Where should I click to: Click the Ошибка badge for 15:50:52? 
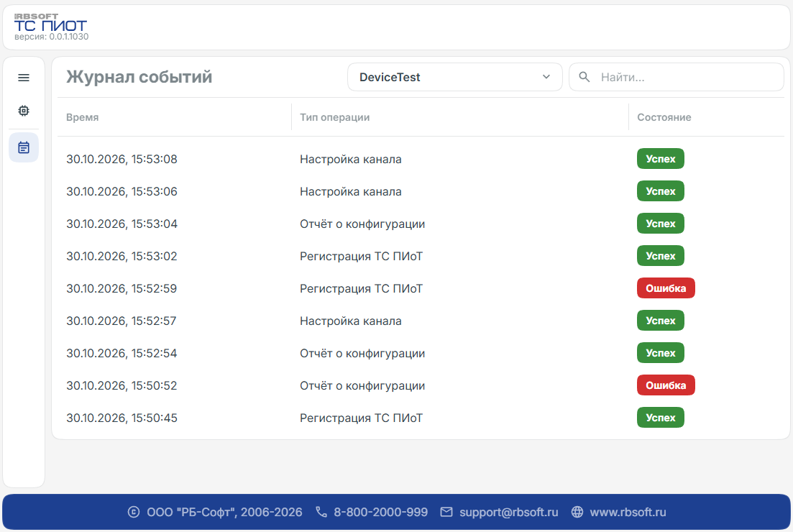click(666, 385)
